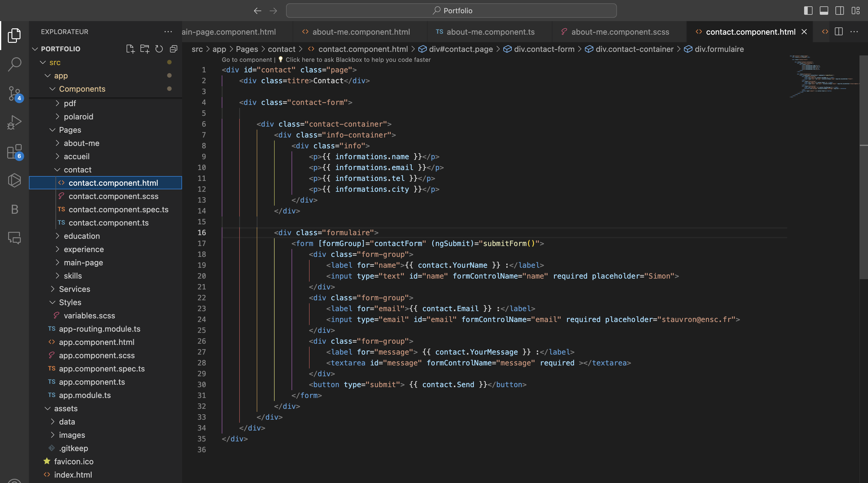The image size is (868, 483).
Task: Collapse the src folder
Action: click(43, 62)
